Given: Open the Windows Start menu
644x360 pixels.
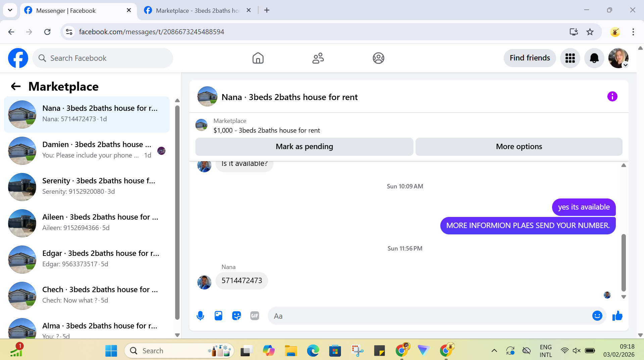Looking at the screenshot, I should pyautogui.click(x=111, y=351).
